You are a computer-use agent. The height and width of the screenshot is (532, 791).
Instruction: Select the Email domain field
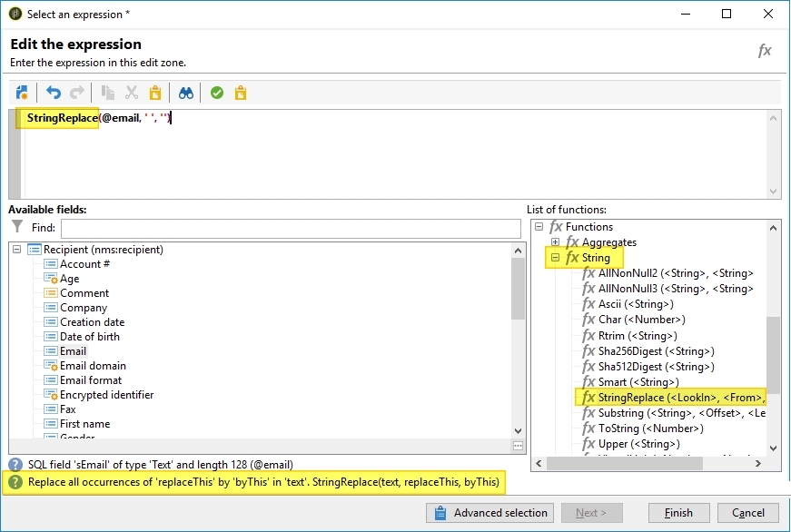pyautogui.click(x=93, y=366)
